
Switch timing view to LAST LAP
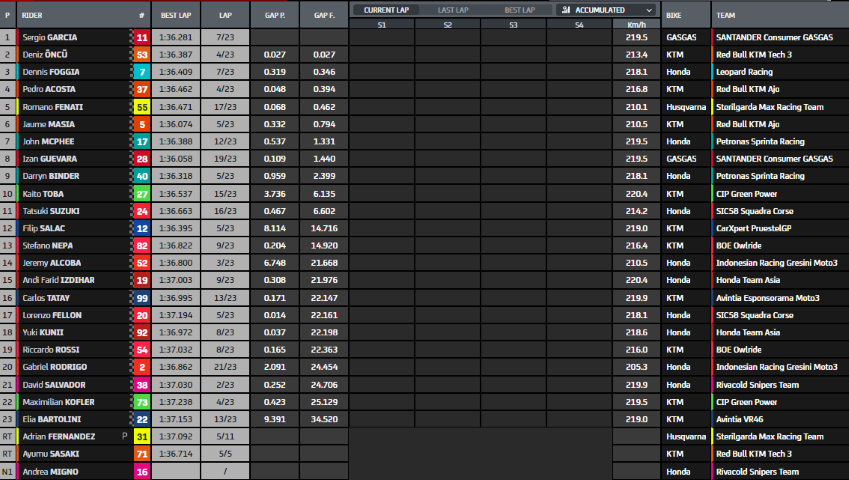click(x=455, y=9)
